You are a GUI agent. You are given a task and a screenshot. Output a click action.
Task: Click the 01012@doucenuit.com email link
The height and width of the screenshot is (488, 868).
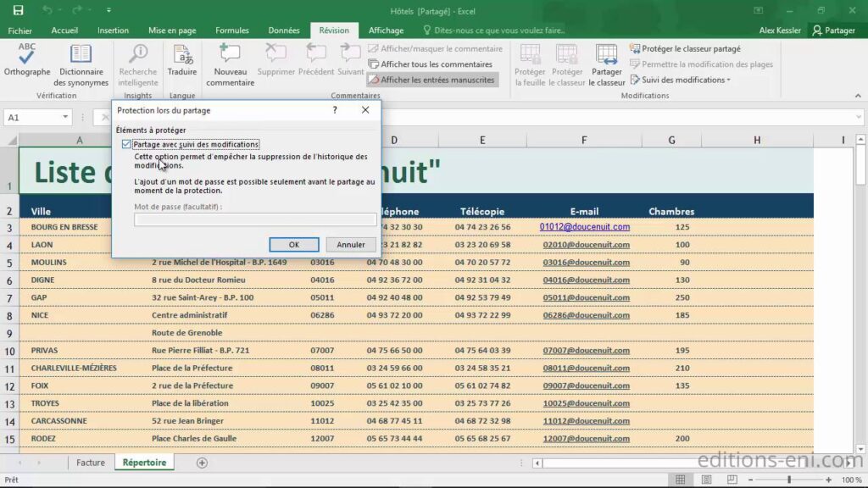tap(584, 226)
